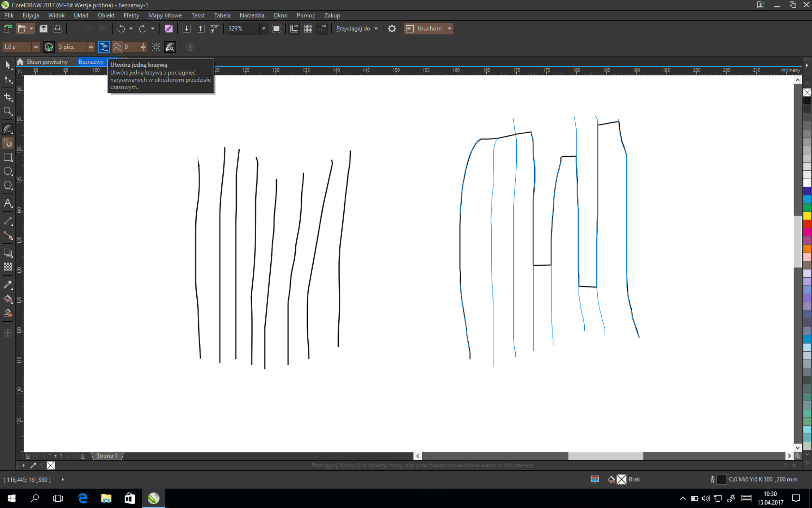Select the Crop tool
This screenshot has height=508, width=812.
[8, 97]
